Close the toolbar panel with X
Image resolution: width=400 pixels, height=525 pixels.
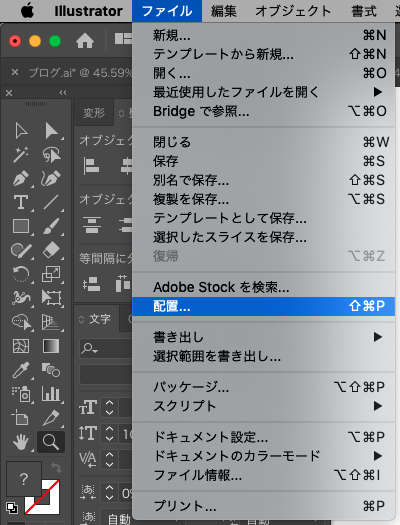point(9,93)
